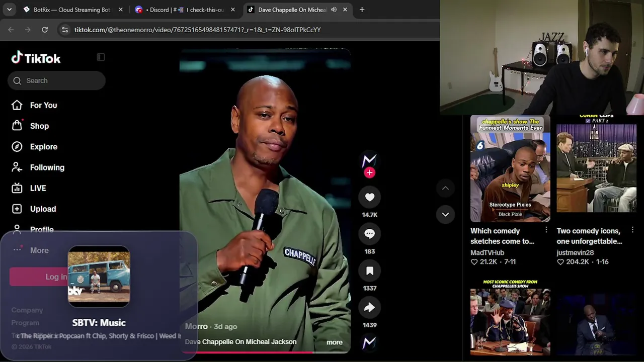Go to the Explore page
This screenshot has width=644, height=362.
point(44,147)
